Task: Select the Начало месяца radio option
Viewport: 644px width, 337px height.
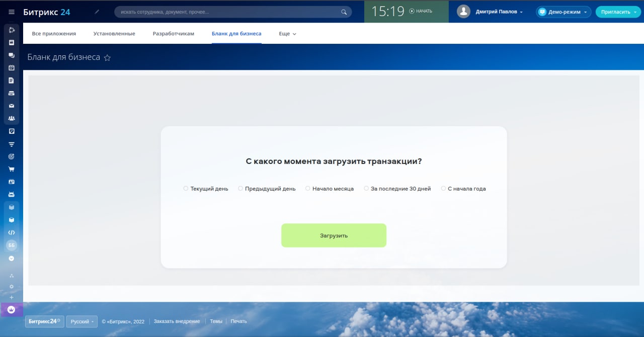Action: pyautogui.click(x=308, y=189)
